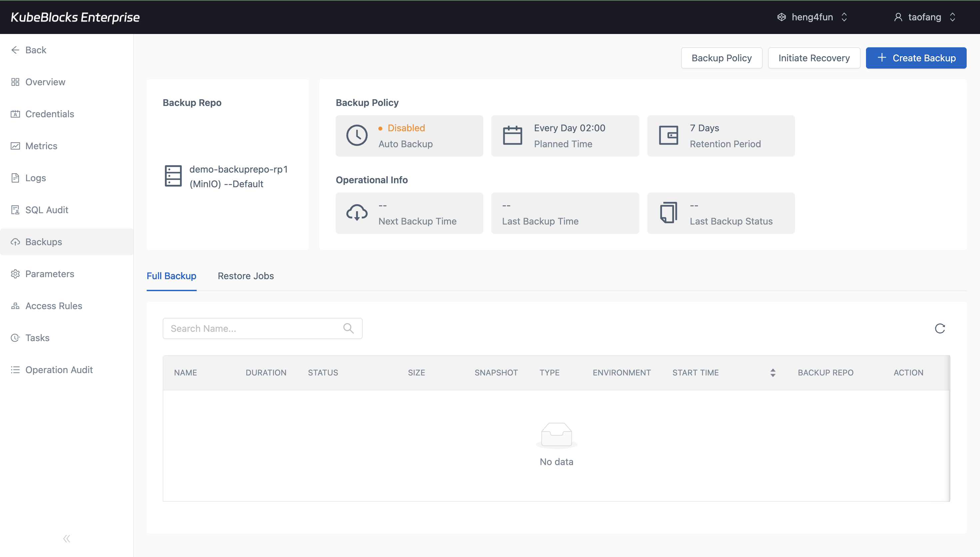Select the Full Backup tab
Screen dimensions: 980x557
coord(171,276)
